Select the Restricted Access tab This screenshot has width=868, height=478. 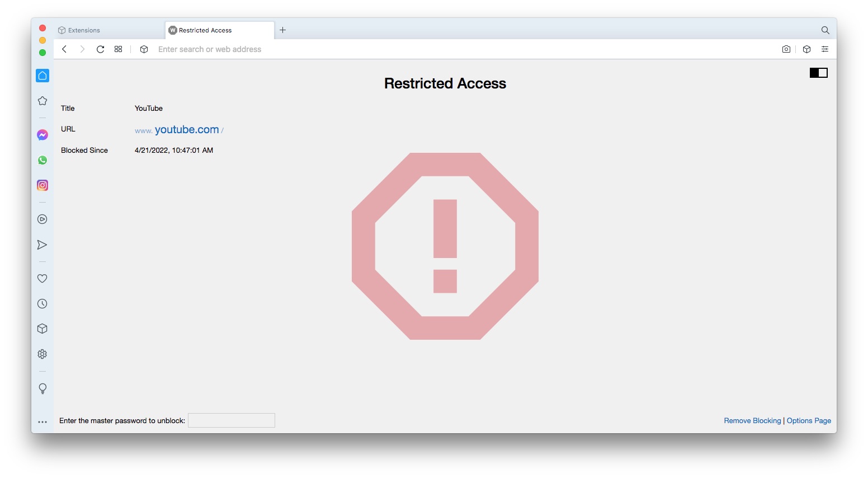click(x=220, y=30)
